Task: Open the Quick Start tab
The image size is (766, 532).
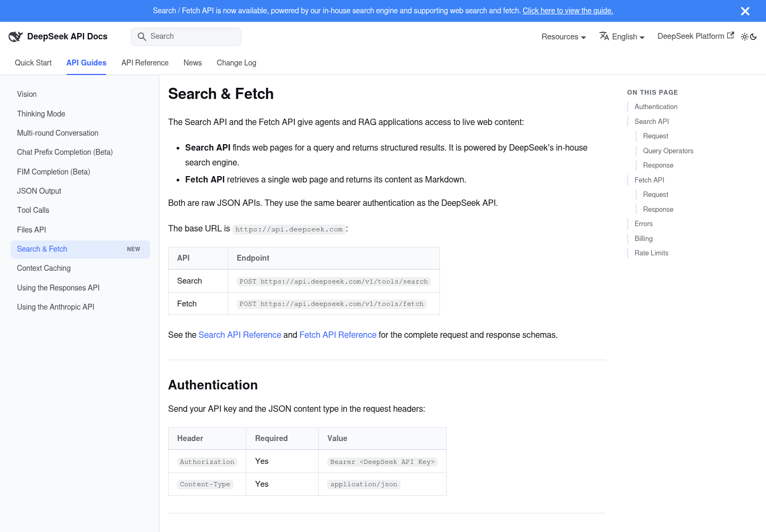Action: (33, 63)
